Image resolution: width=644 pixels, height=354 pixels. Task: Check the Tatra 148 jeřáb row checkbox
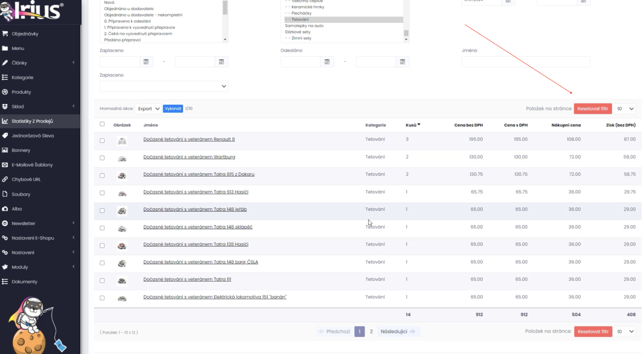coord(102,211)
